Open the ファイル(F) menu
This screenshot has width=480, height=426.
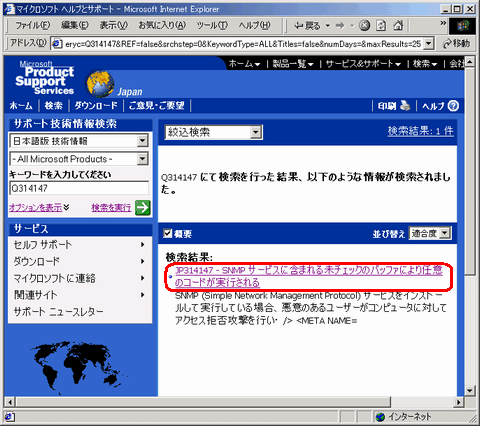click(32, 25)
